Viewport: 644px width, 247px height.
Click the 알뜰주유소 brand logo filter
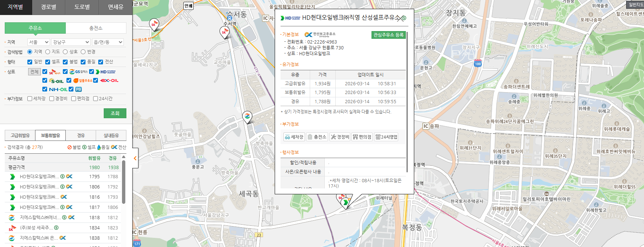coord(83,81)
